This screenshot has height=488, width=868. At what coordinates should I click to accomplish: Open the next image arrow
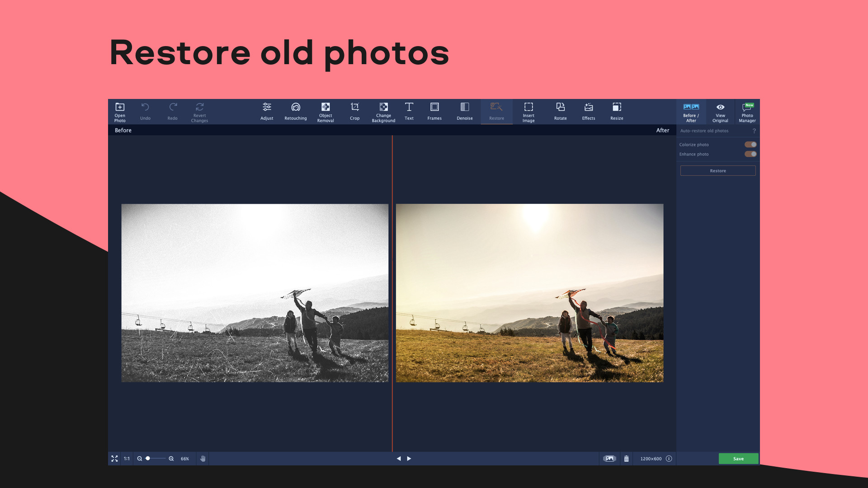click(409, 458)
